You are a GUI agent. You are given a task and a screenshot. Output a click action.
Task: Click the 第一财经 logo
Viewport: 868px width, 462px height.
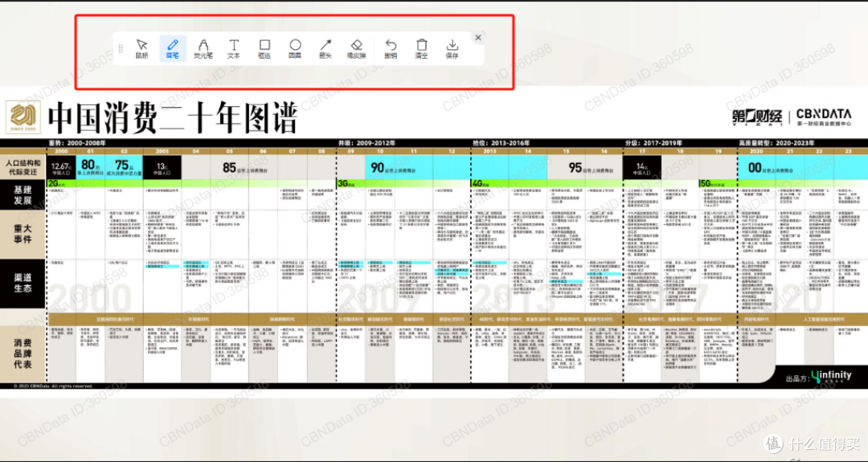[757, 117]
